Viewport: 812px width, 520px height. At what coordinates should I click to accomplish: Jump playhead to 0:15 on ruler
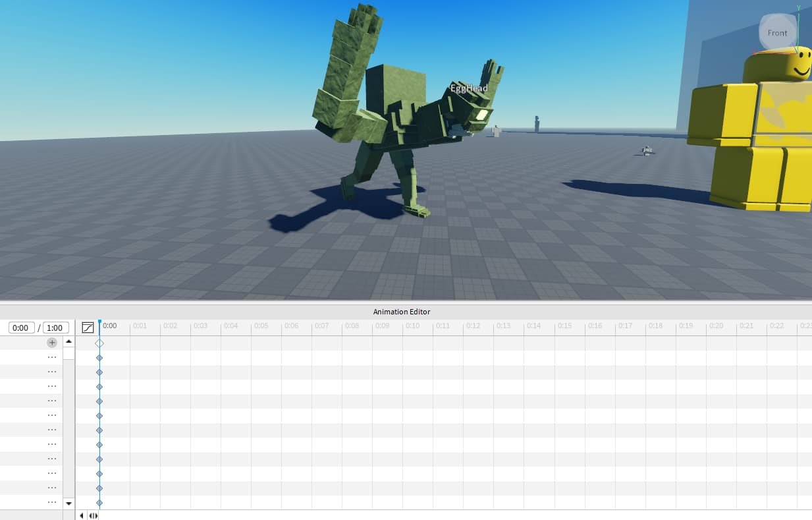(564, 326)
